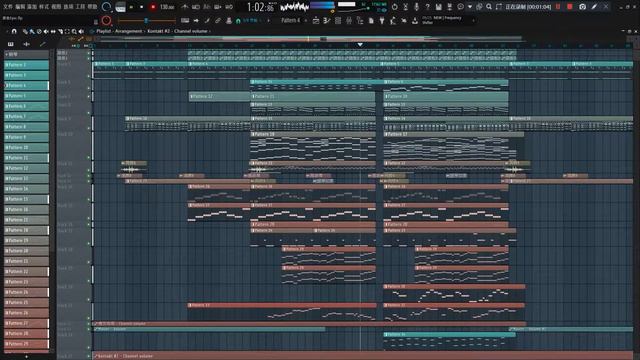The width and height of the screenshot is (640, 360).
Task: Toggle the playlist snap magnet
Action: [14, 31]
